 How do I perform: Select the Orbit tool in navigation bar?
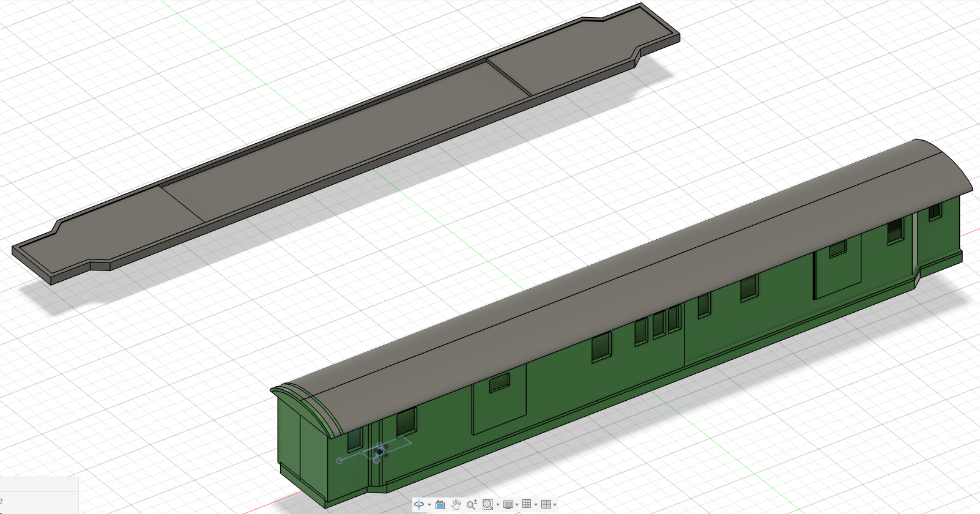click(419, 504)
